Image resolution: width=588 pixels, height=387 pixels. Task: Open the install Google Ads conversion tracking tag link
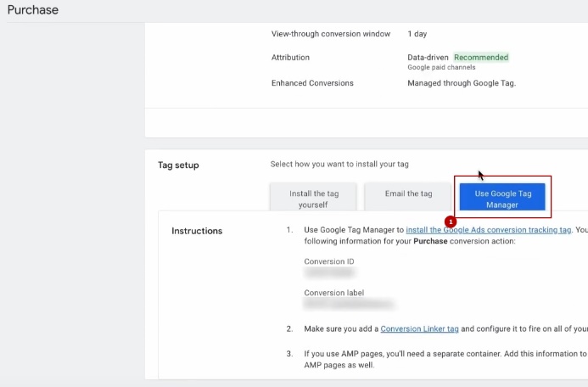[x=488, y=230]
